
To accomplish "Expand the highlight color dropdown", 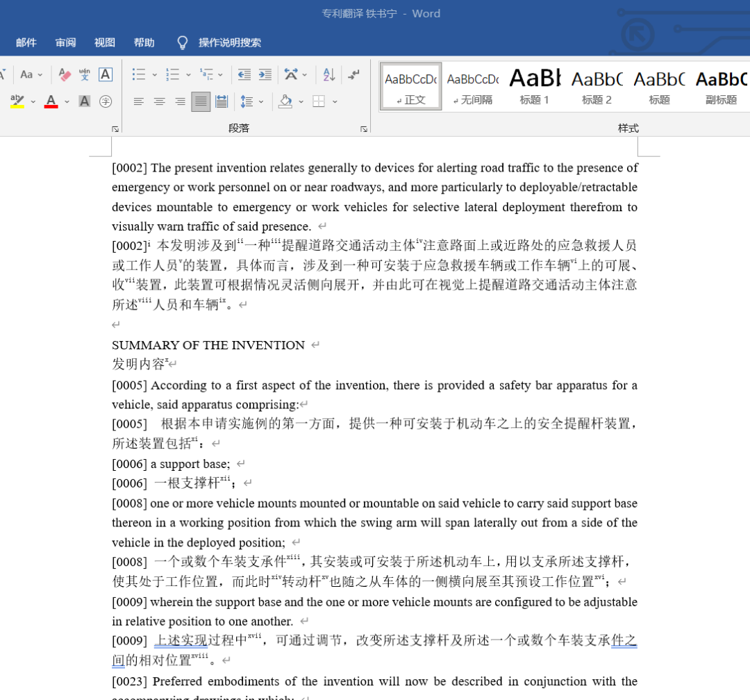I will click(x=33, y=101).
